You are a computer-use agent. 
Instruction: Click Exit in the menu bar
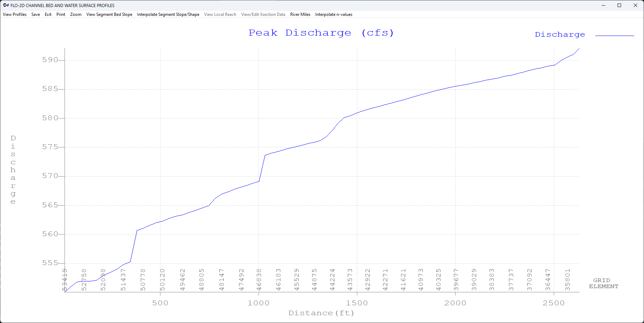48,14
